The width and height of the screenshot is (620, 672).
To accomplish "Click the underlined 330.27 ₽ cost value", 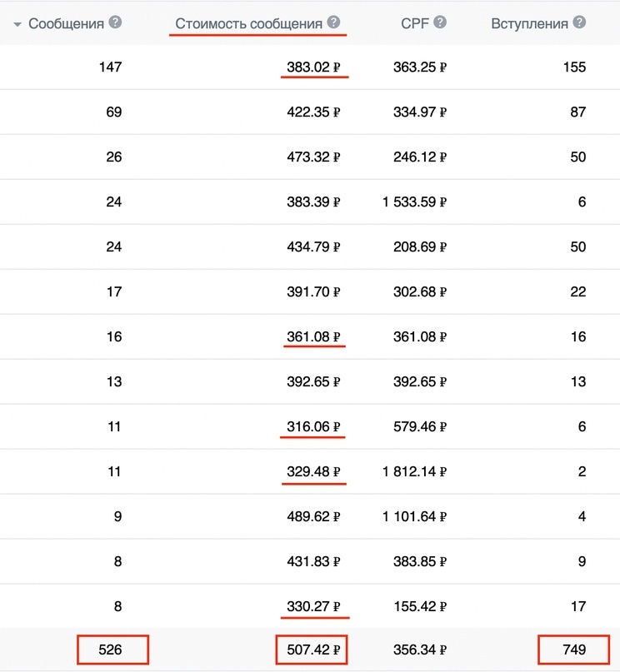I will tap(314, 606).
